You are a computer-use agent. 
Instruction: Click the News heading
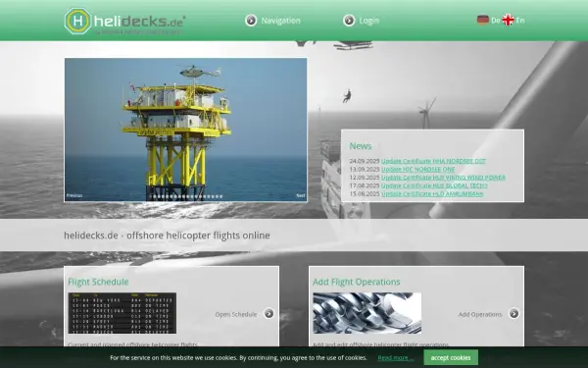(361, 146)
